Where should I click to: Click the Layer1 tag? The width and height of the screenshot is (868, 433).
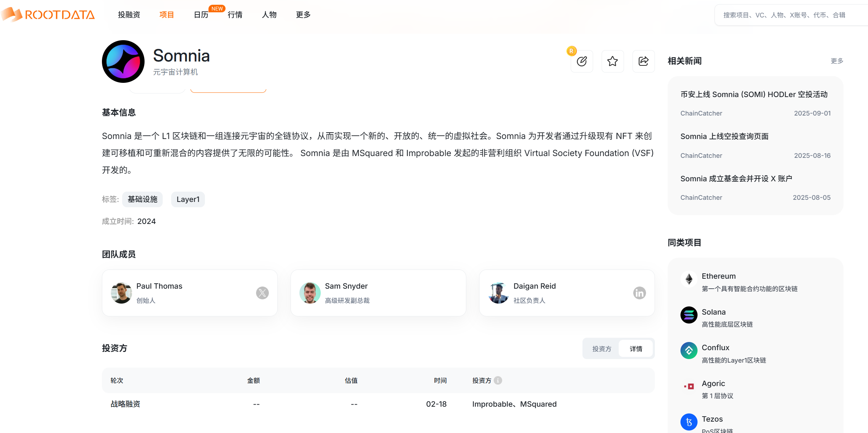click(188, 199)
